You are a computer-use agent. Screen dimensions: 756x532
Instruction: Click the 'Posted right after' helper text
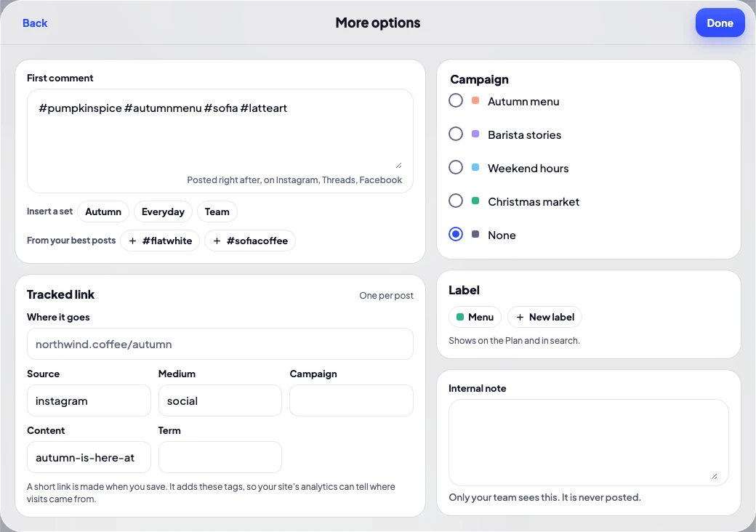tap(294, 180)
